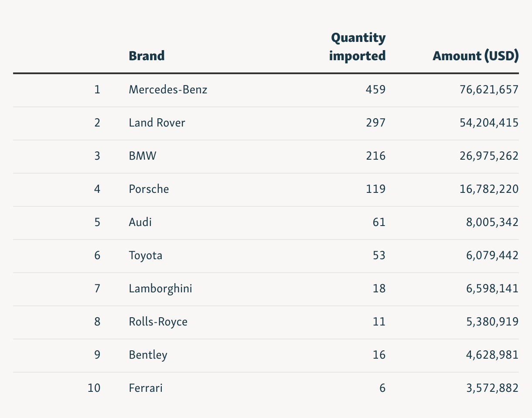Click the Ferrari brand cell
This screenshot has height=418, width=532.
(146, 388)
